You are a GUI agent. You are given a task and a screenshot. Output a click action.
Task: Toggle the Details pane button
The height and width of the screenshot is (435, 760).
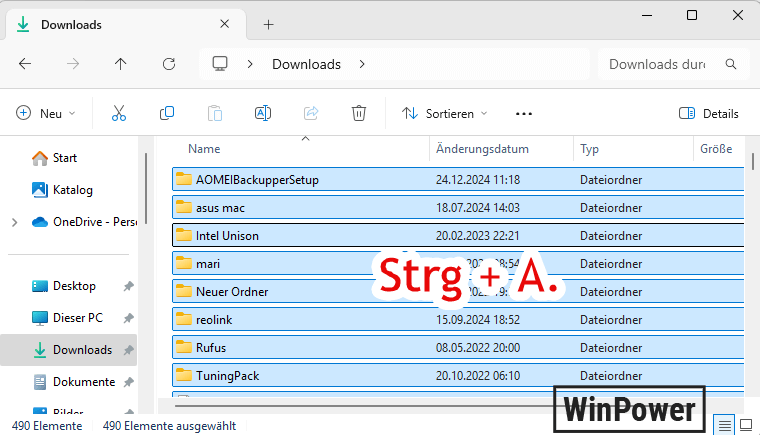[x=708, y=113]
